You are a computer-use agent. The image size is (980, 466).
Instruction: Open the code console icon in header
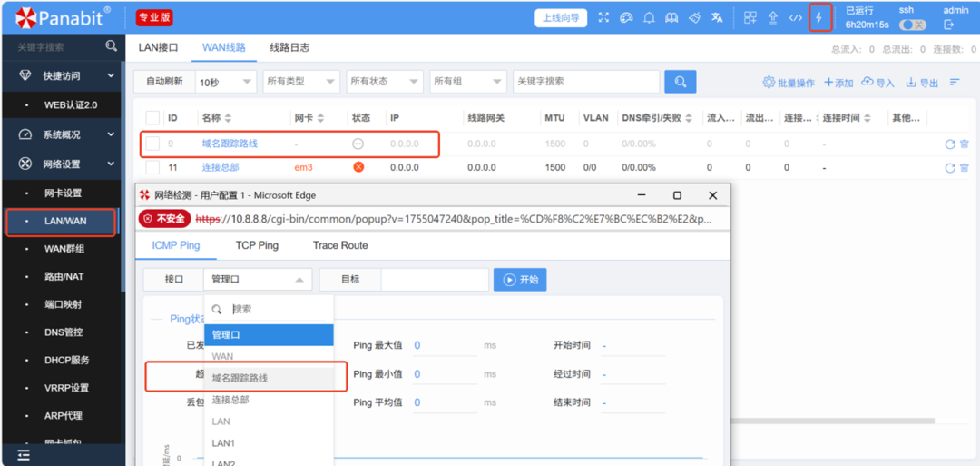[x=796, y=18]
